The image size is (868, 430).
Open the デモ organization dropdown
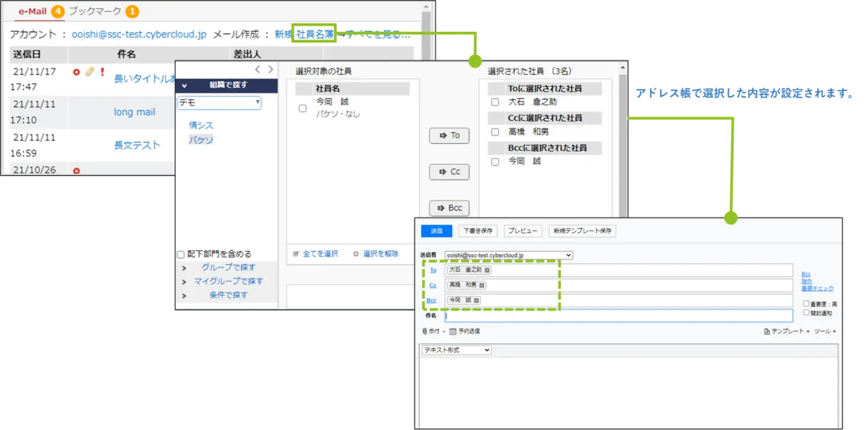(219, 103)
